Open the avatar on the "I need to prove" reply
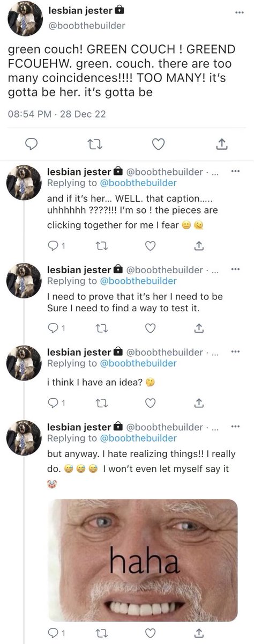 tap(24, 282)
